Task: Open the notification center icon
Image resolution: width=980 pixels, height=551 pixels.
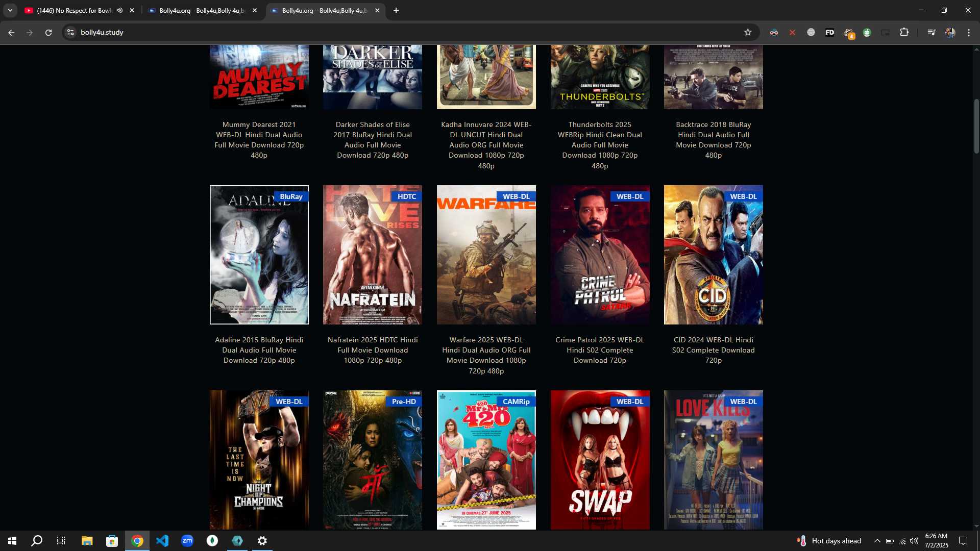Action: coord(963,541)
